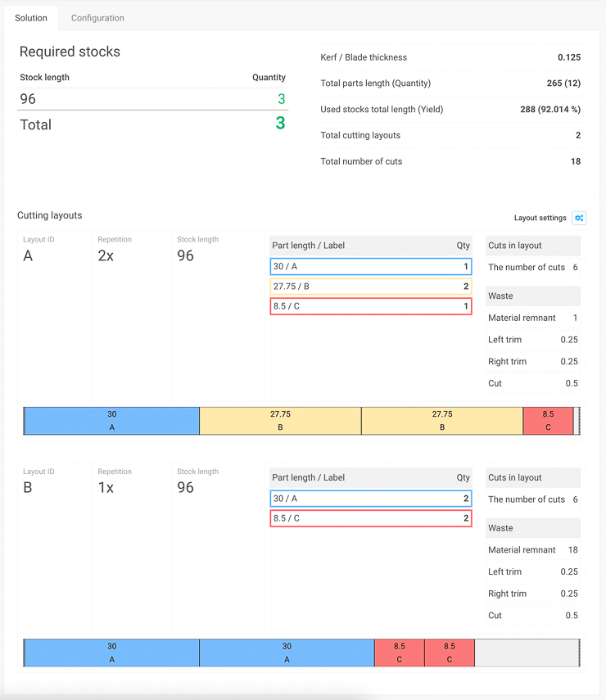This screenshot has width=606, height=700.
Task: Click the red 8.5 C segment in layout A bar
Action: tap(548, 421)
